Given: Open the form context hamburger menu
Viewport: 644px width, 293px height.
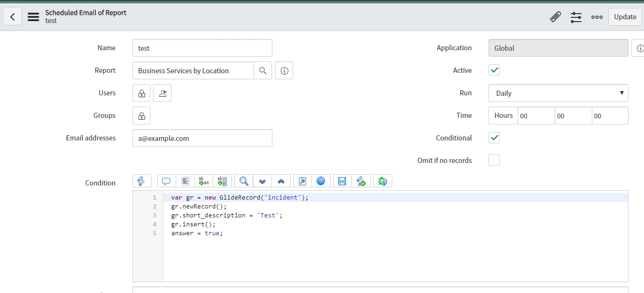Looking at the screenshot, I should pyautogui.click(x=33, y=17).
